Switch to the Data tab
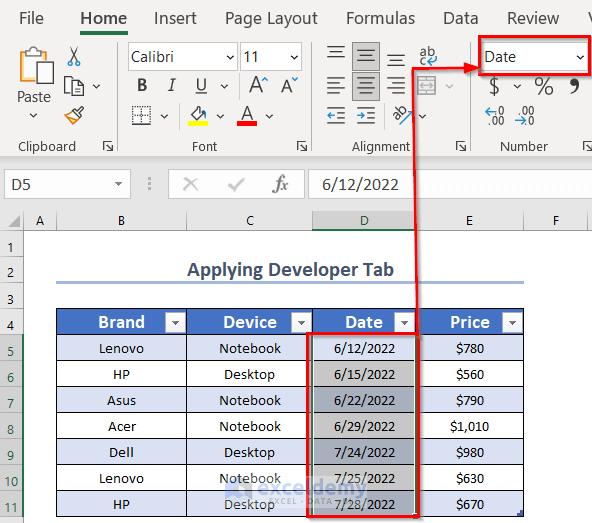 point(461,18)
